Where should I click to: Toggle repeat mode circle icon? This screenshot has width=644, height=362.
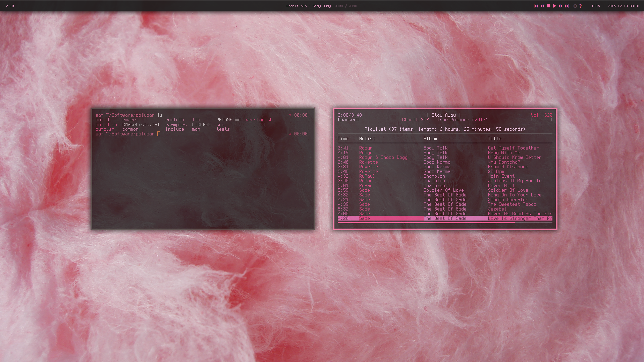click(x=575, y=6)
